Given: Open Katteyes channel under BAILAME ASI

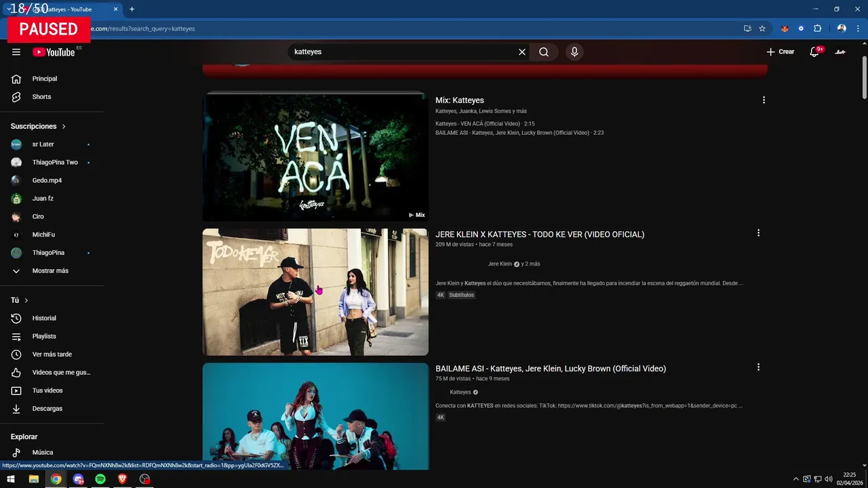Looking at the screenshot, I should [x=460, y=392].
